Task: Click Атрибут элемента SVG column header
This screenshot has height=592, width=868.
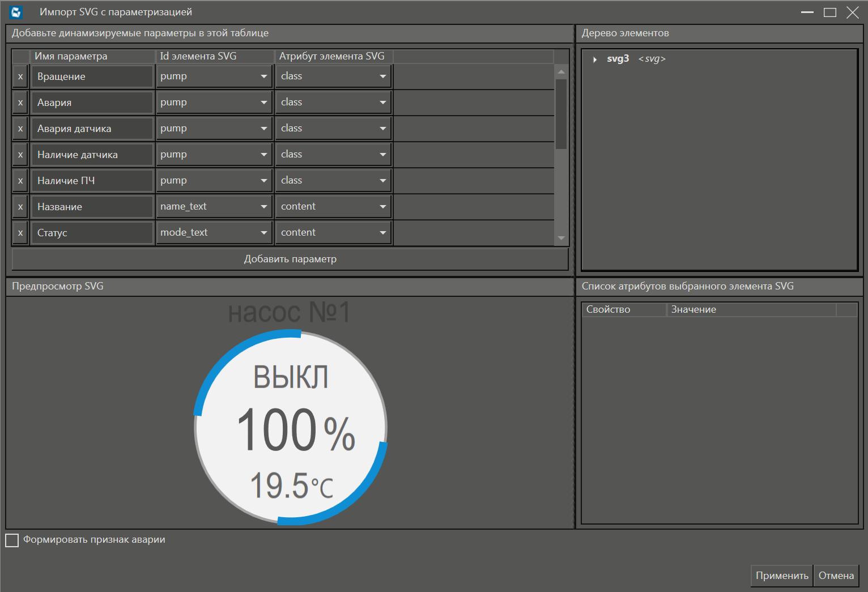Action: [x=334, y=56]
